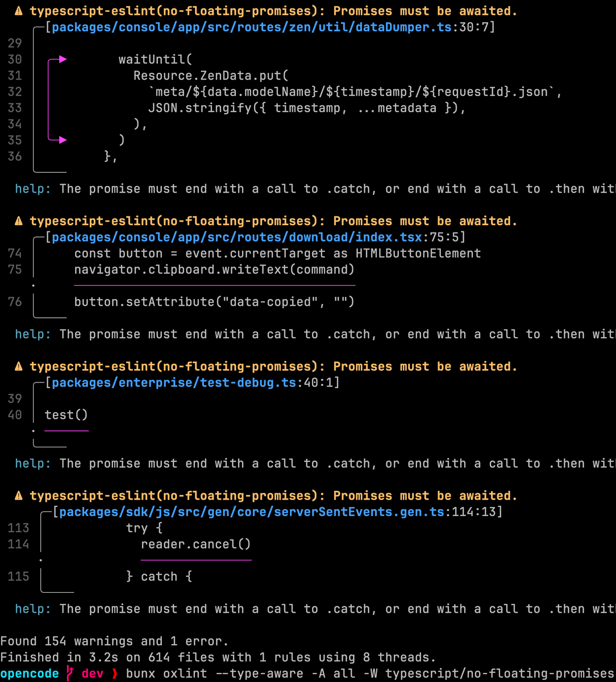Click the 'JSON.stringify({ timestamp, ...metadata })' line
The width and height of the screenshot is (616, 682).
(307, 108)
